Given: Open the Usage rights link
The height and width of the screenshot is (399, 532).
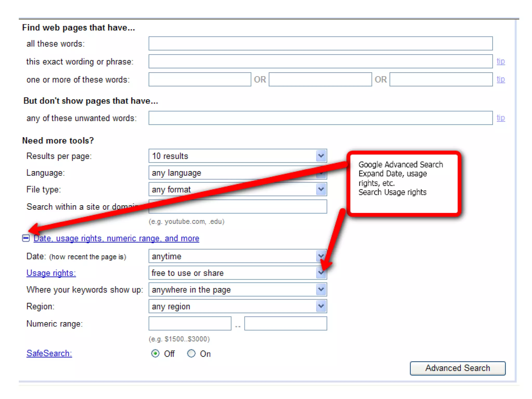Looking at the screenshot, I should 51,273.
